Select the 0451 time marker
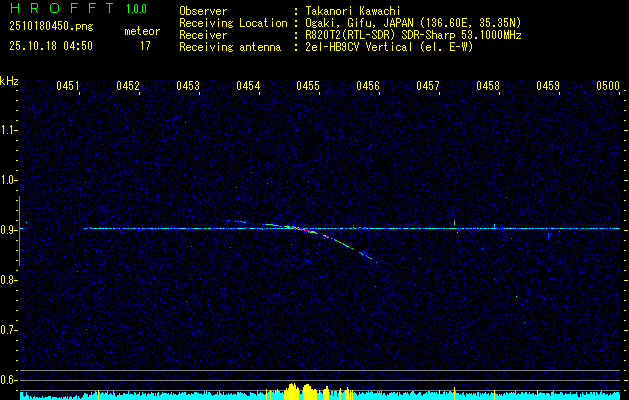 [68, 86]
